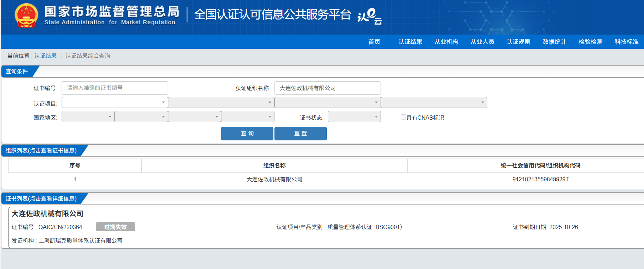Image resolution: width=644 pixels, height=269 pixels.
Task: Expand the 证书状态 dropdown
Action: pyautogui.click(x=354, y=117)
